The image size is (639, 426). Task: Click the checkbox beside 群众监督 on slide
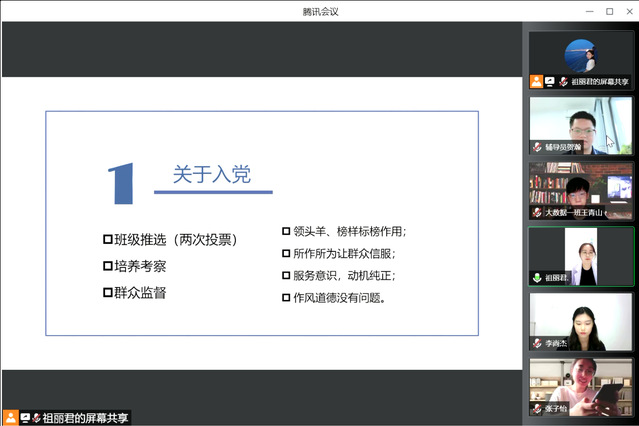tap(108, 293)
